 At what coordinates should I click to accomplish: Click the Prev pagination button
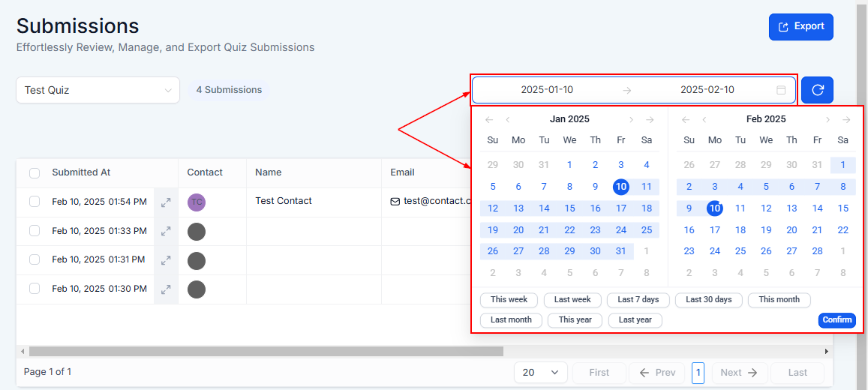click(657, 373)
